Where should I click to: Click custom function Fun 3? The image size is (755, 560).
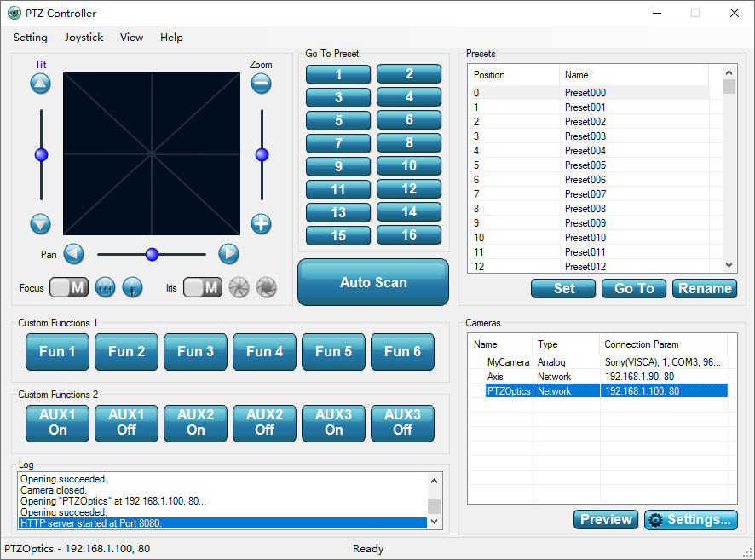tap(195, 352)
